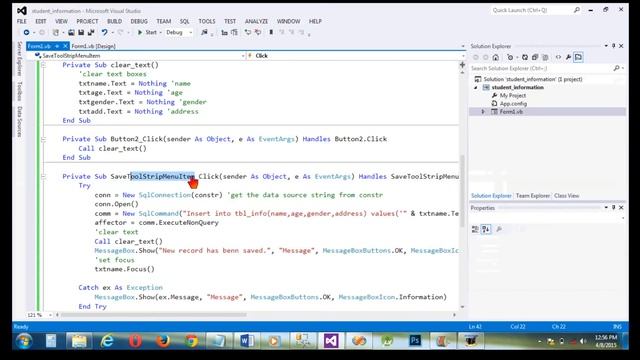Image resolution: width=640 pixels, height=360 pixels.
Task: Pin the Properties panel
Action: (x=613, y=208)
